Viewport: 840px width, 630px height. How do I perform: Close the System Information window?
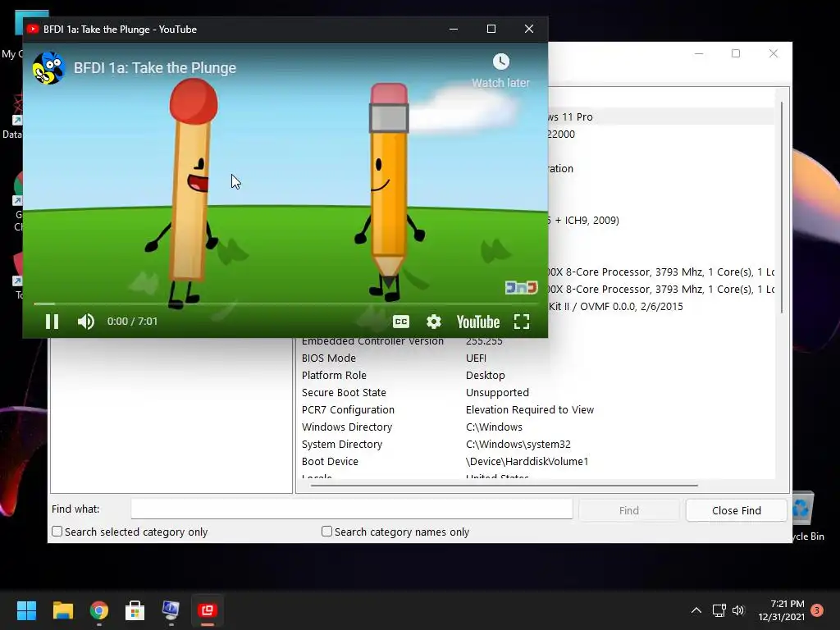point(773,53)
